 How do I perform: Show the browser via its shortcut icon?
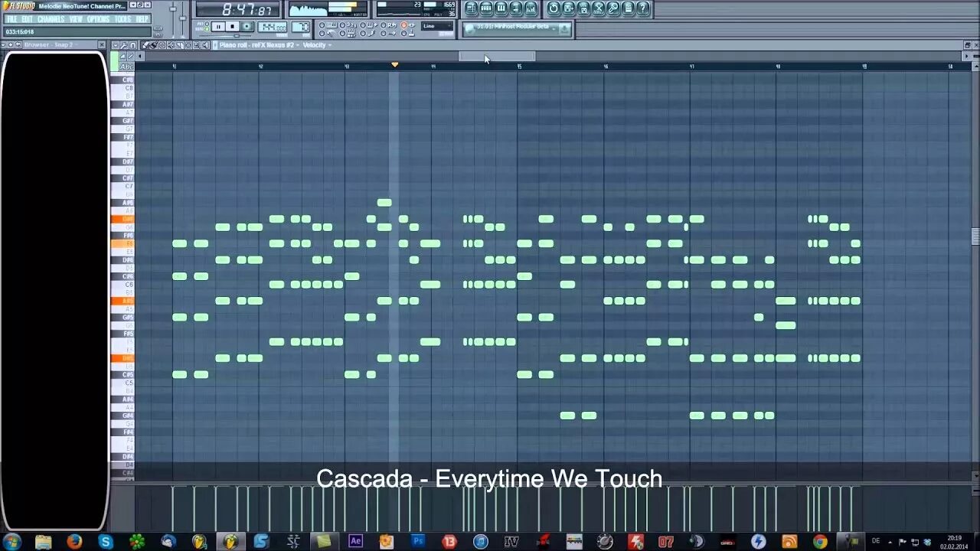(516, 8)
